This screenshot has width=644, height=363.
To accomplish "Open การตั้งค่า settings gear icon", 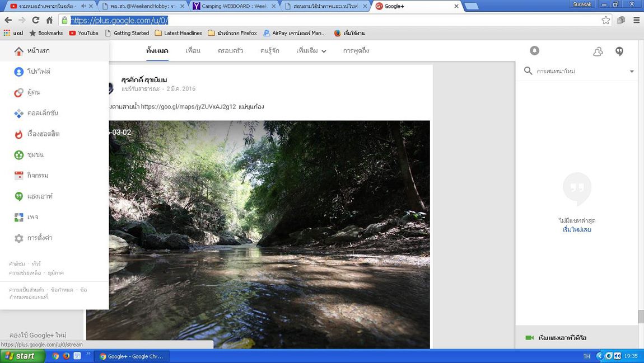I will [x=18, y=238].
